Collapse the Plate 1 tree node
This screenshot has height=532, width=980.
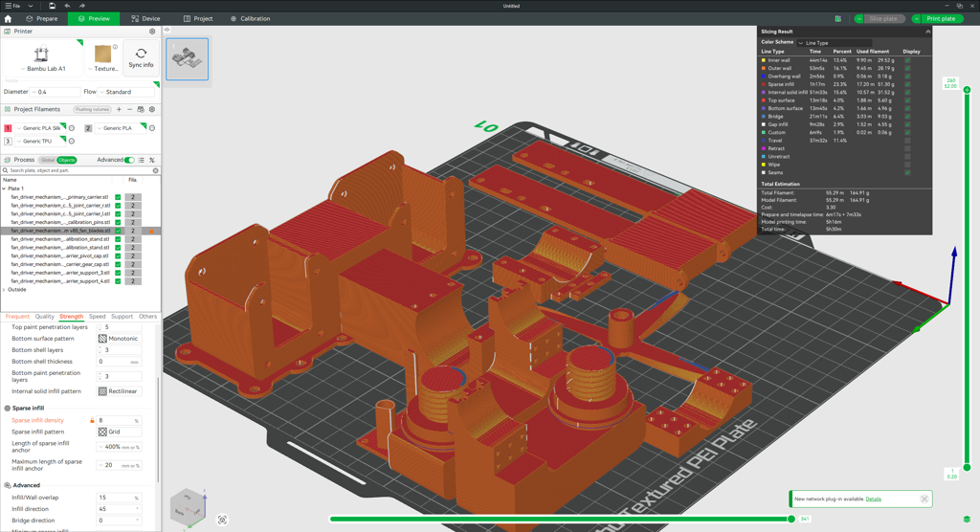coord(4,188)
